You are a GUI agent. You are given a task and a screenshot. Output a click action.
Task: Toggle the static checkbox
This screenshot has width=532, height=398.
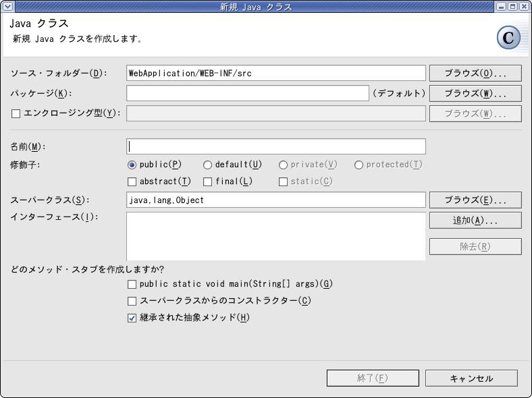tap(284, 182)
